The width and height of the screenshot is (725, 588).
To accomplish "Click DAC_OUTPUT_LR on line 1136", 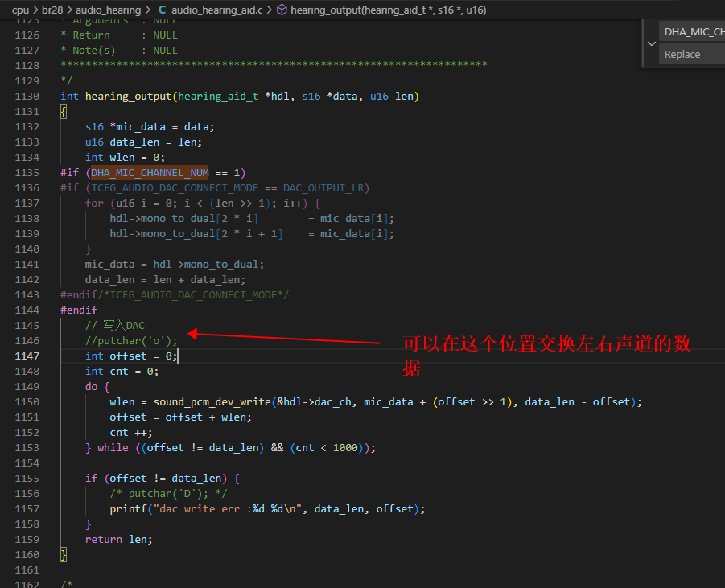I will tap(323, 187).
